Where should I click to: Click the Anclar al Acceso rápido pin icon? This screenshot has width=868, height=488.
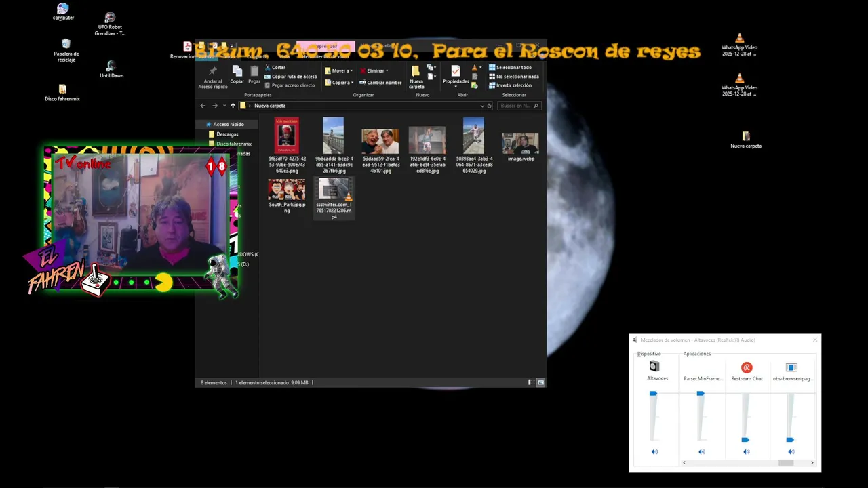click(212, 71)
